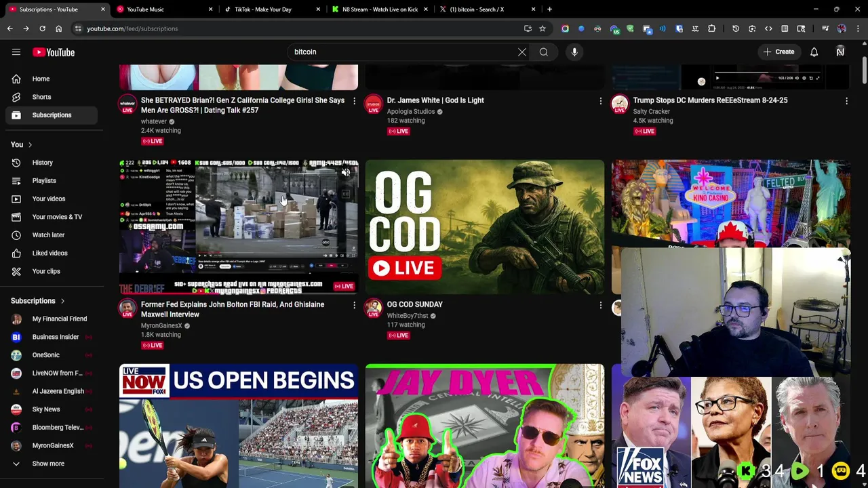Viewport: 868px width, 488px height.
Task: Switch to TikTok Make Your Day tab
Action: [271, 9]
